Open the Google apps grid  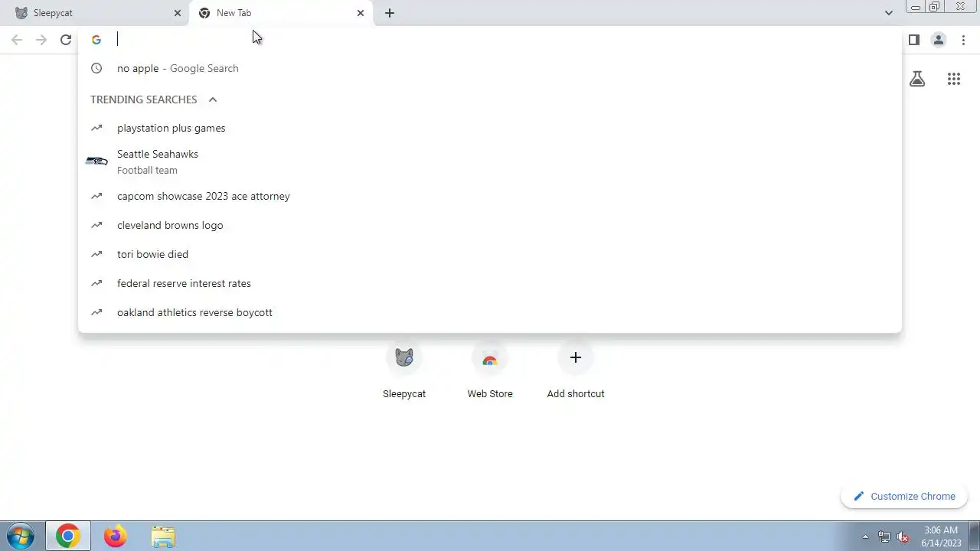tap(954, 79)
